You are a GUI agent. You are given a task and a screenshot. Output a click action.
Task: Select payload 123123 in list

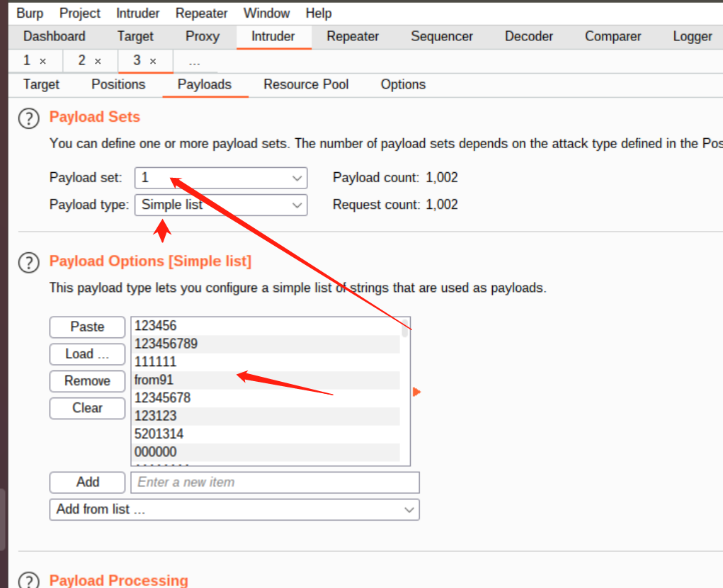[x=266, y=416]
